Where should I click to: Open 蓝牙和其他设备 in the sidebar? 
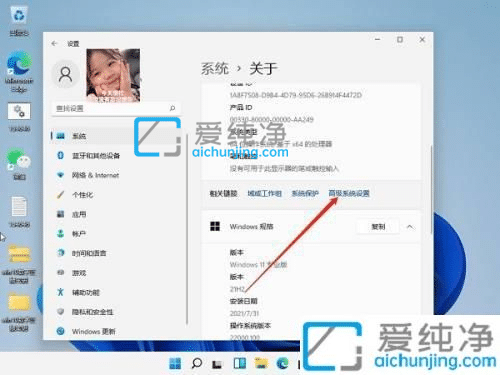(96, 155)
